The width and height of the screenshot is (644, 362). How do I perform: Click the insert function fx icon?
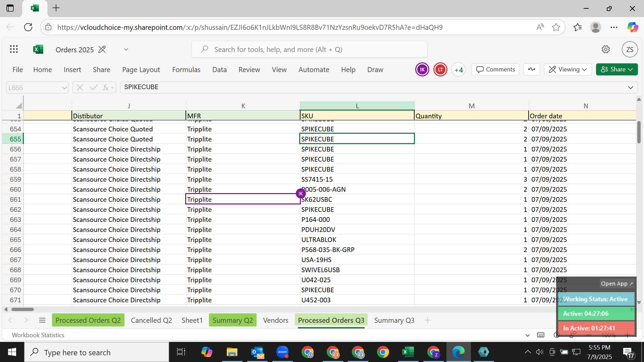[105, 87]
